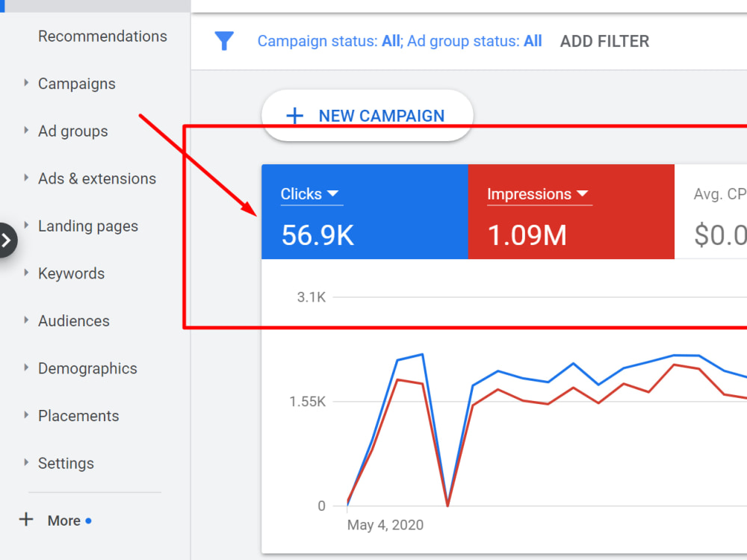Click the plus icon beside More
Screen dimensions: 747x560
(x=26, y=520)
